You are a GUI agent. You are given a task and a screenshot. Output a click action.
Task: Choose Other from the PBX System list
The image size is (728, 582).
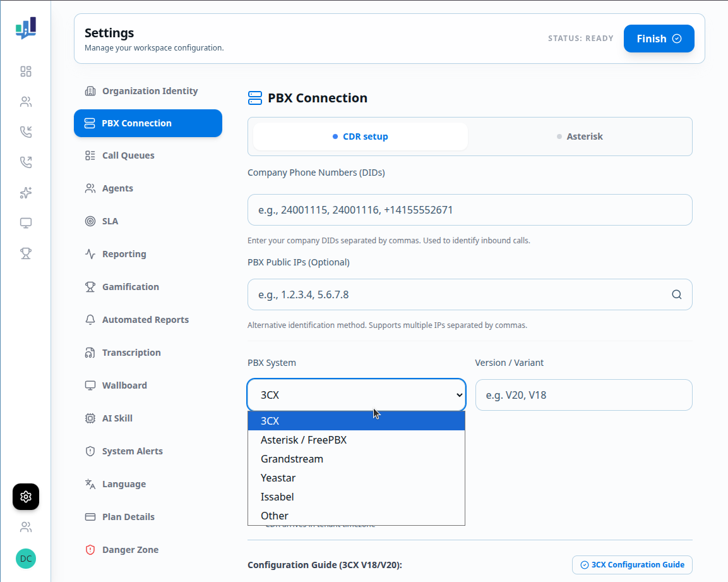coord(356,516)
